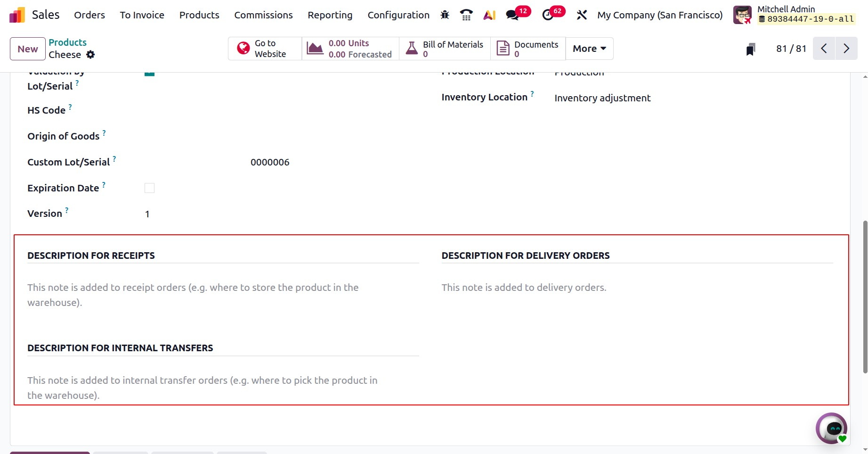The image size is (868, 454).
Task: Enable the Expiration Date checkbox
Action: pyautogui.click(x=149, y=188)
